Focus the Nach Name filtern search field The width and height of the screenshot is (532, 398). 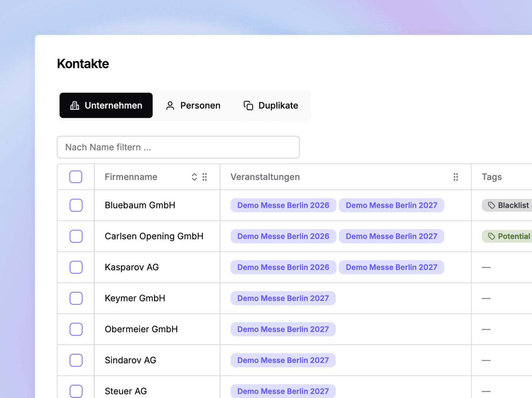tap(178, 147)
